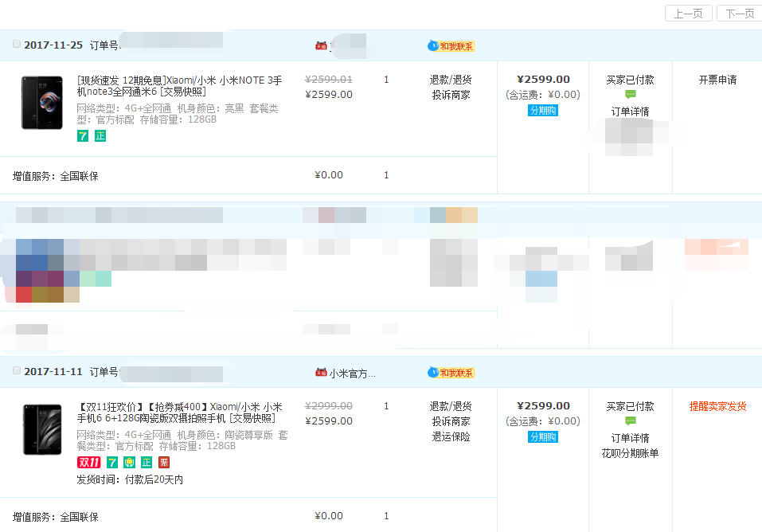Click 和我联系 chat icon in 2017-11-11 order
Image resolution: width=762 pixels, height=532 pixels.
click(451, 373)
